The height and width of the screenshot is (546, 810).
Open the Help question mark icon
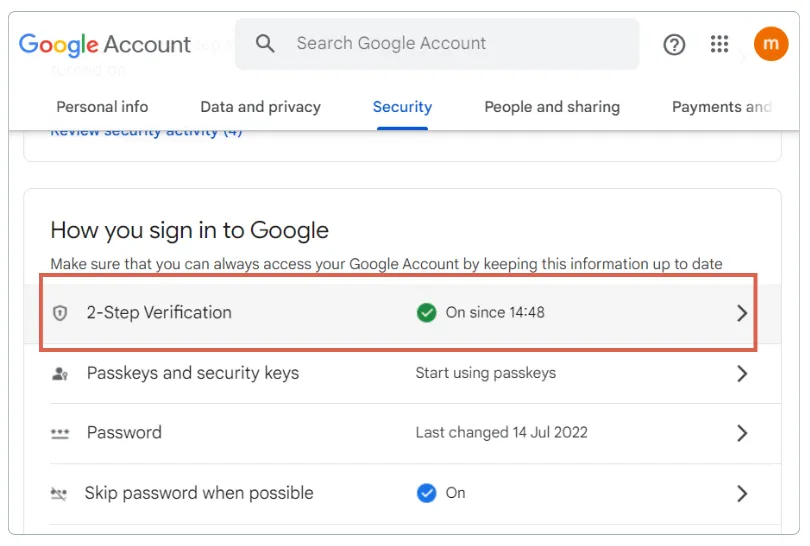[x=675, y=44]
